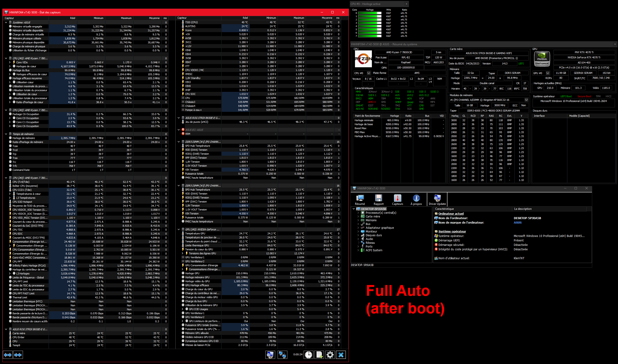Image resolution: width=618 pixels, height=364 pixels.
Task: Click red cross icon beside Démarrage sécurisé
Action: pyautogui.click(x=436, y=245)
